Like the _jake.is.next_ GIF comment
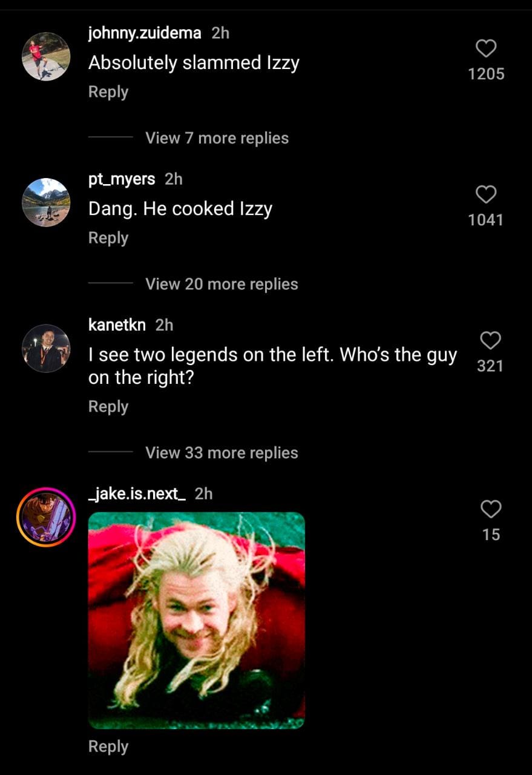Viewport: 532px width, 775px height. [x=490, y=509]
